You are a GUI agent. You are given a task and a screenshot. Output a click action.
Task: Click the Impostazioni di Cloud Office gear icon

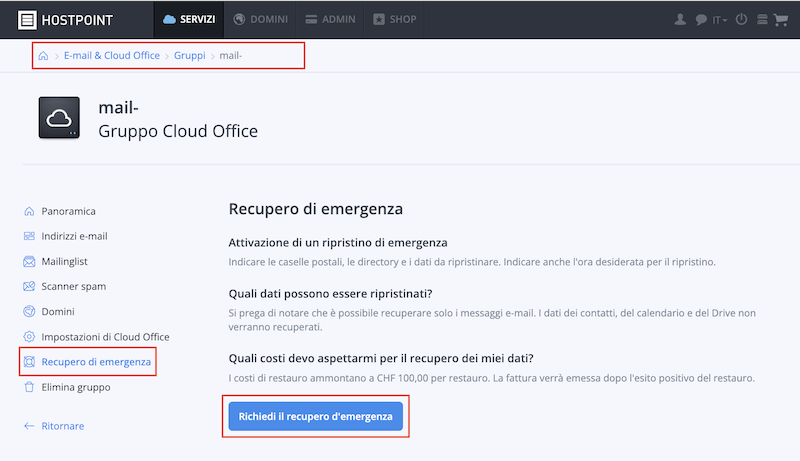[29, 337]
